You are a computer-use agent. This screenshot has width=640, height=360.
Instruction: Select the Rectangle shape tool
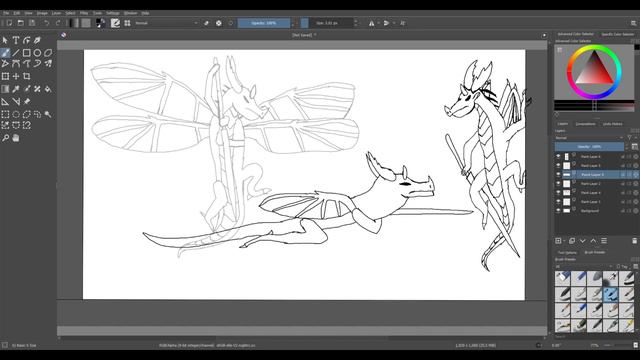(x=27, y=53)
